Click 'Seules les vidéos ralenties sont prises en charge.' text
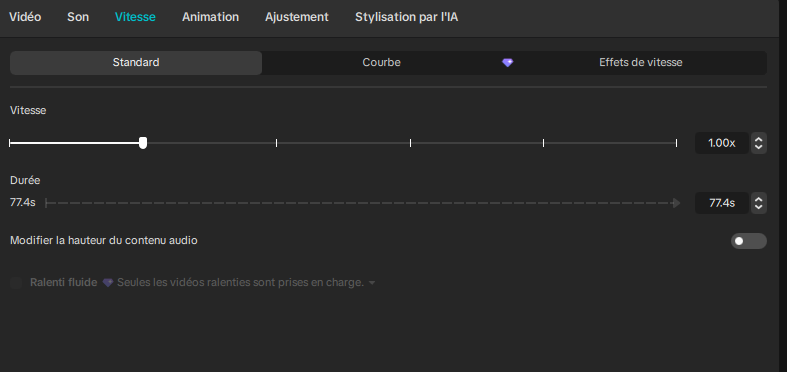Viewport: 787px width, 372px height. (240, 283)
